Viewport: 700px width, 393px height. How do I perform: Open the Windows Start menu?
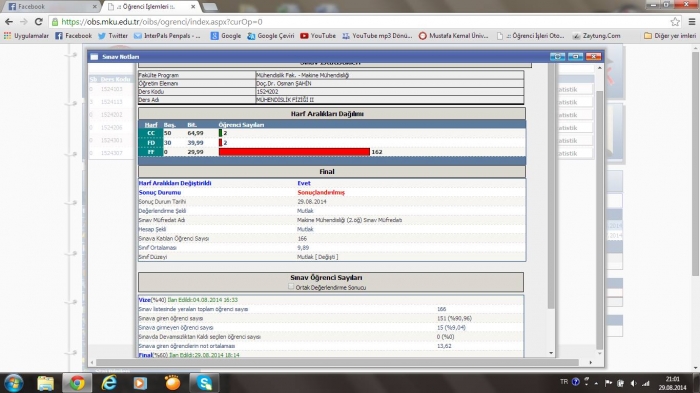(x=13, y=383)
